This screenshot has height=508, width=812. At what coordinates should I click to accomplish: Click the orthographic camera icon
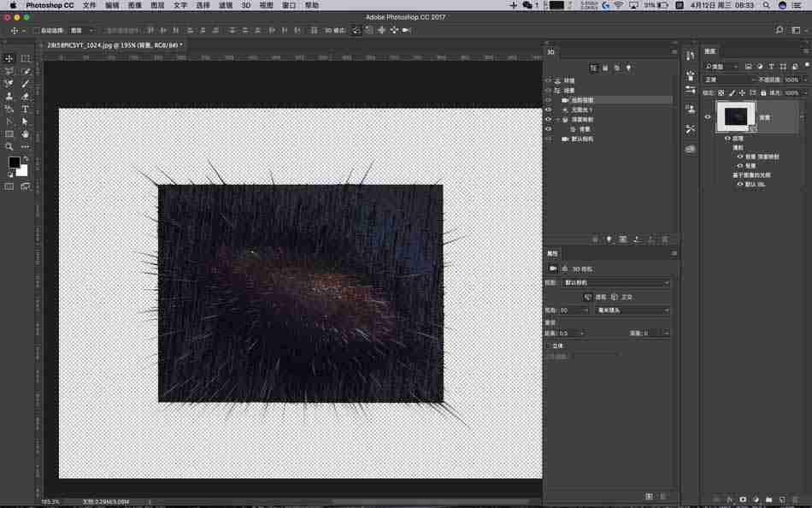click(615, 298)
